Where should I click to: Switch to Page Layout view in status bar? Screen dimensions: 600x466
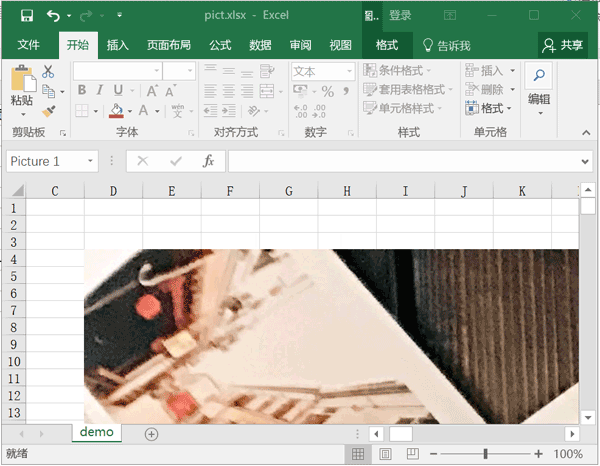pos(385,455)
